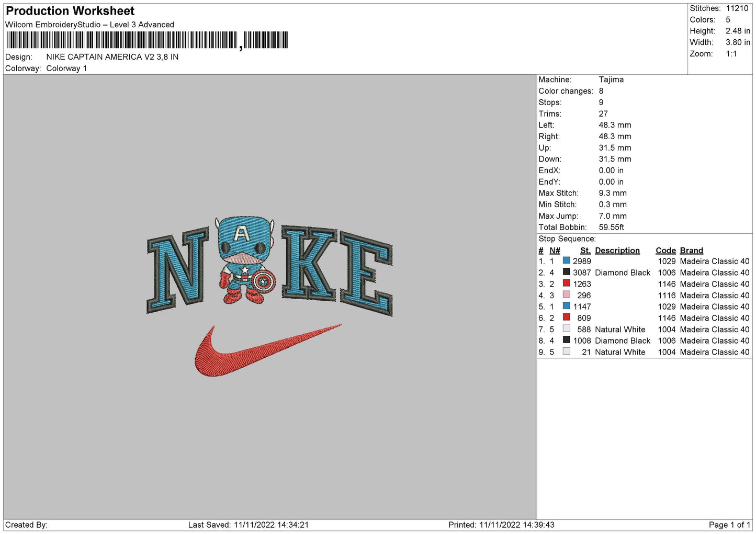Click the Max Jump value 7.0 mm
Image resolution: width=756 pixels, height=534 pixels.
[613, 216]
